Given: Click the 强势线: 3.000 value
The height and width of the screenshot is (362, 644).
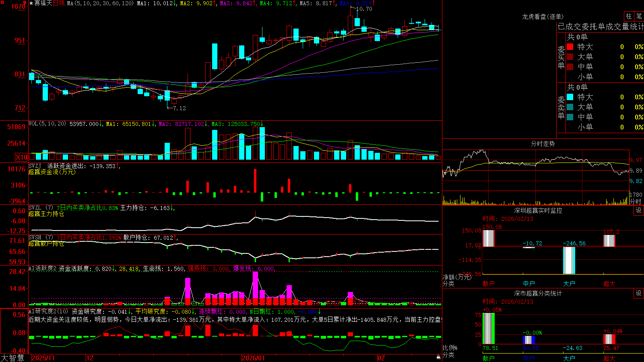Looking at the screenshot, I should [209, 269].
